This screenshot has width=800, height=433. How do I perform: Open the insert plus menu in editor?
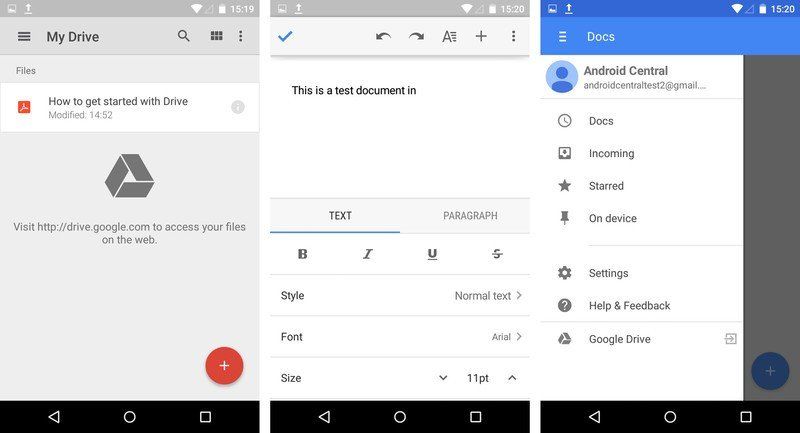[481, 36]
